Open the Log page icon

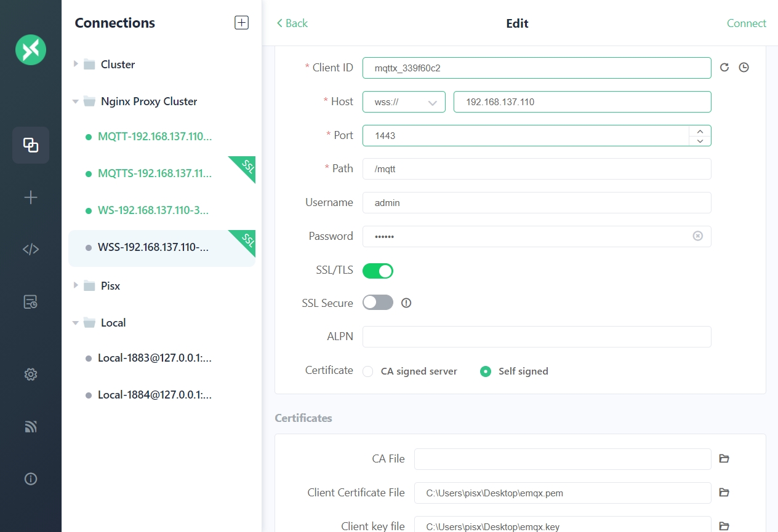31,302
